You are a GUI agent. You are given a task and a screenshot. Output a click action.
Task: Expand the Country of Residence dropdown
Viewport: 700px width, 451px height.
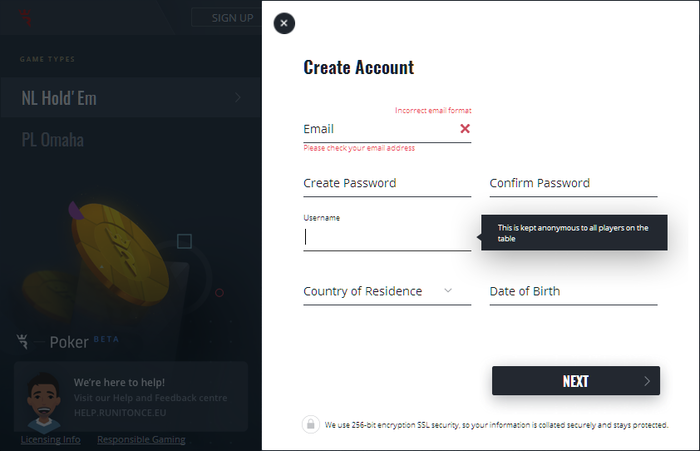[x=448, y=291]
